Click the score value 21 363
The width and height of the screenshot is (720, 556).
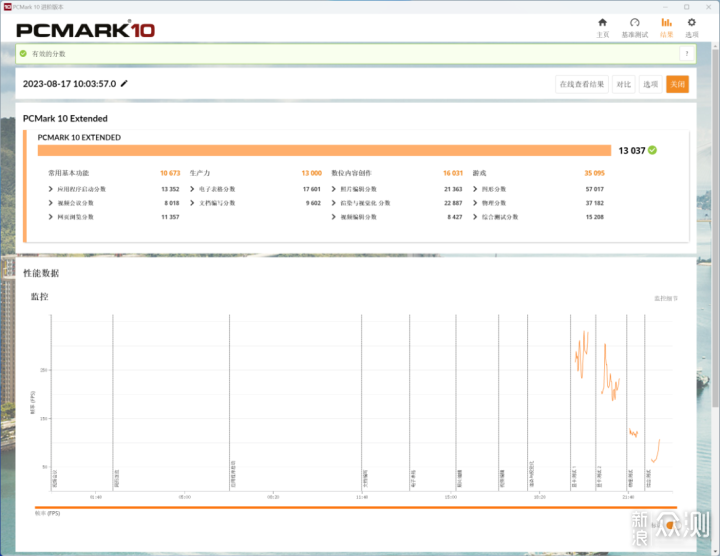(453, 189)
